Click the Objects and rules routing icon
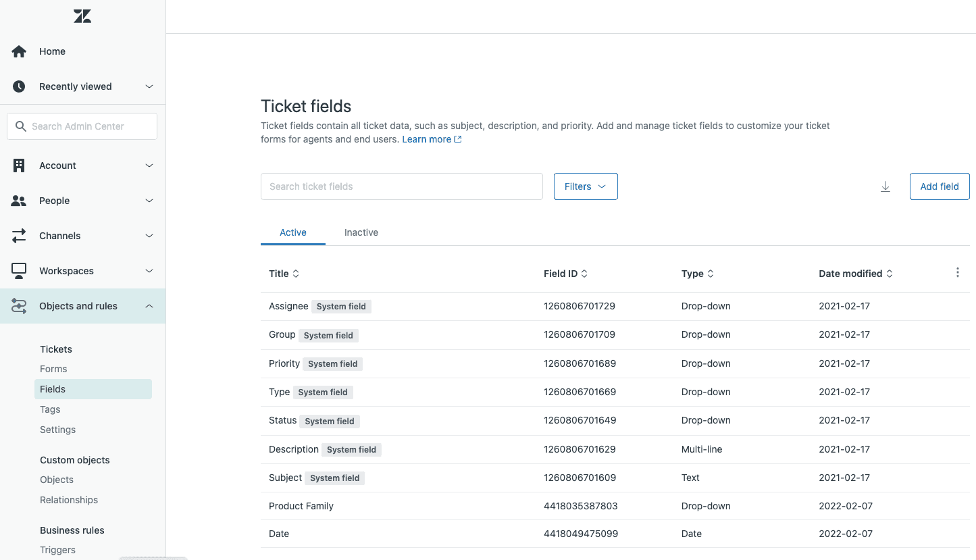 [18, 305]
